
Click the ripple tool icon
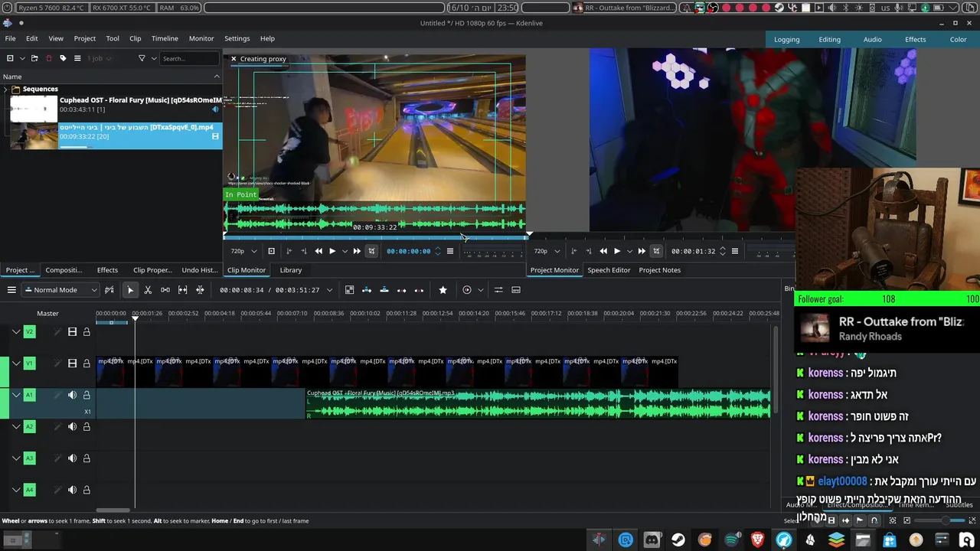coord(200,290)
